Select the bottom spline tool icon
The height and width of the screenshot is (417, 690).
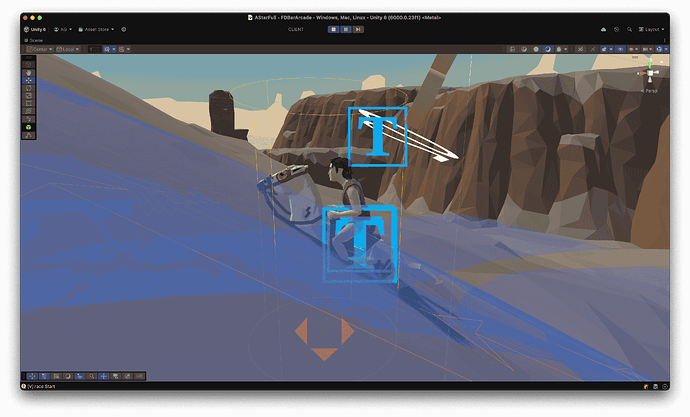tap(29, 135)
